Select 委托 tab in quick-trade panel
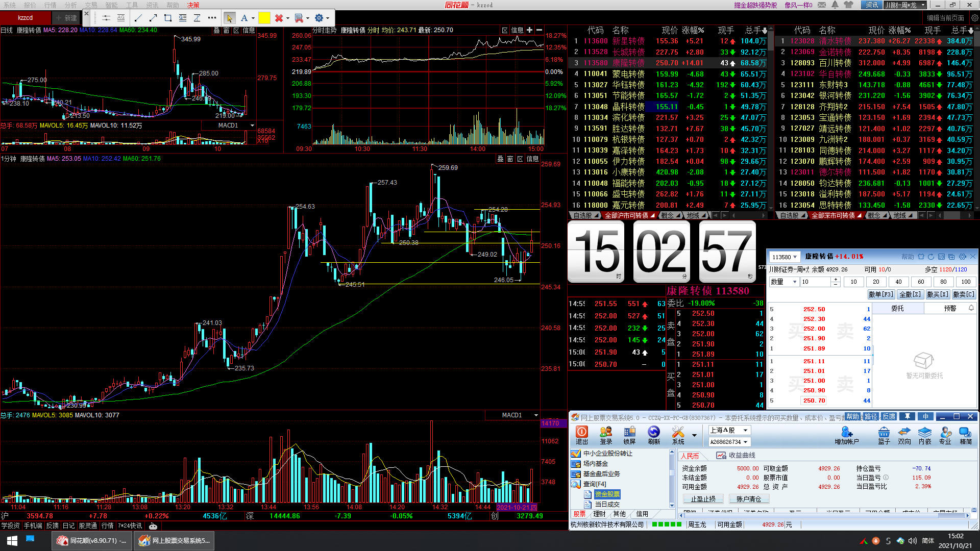 897,308
